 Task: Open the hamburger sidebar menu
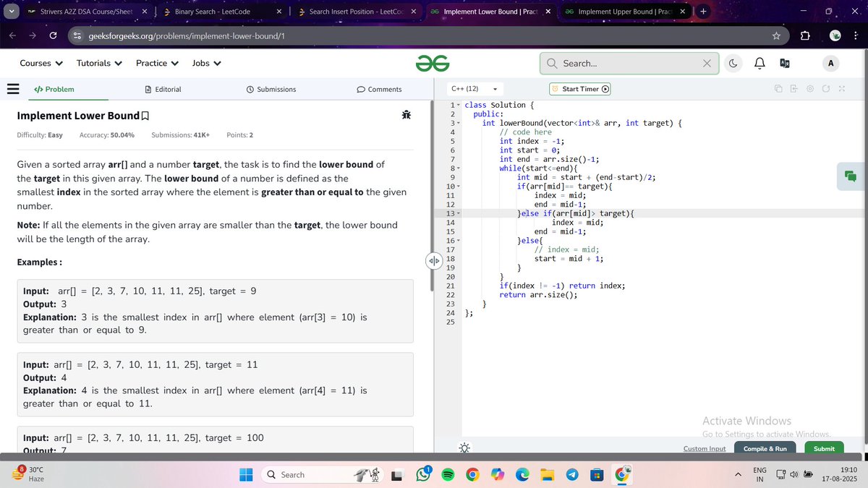pyautogui.click(x=12, y=89)
